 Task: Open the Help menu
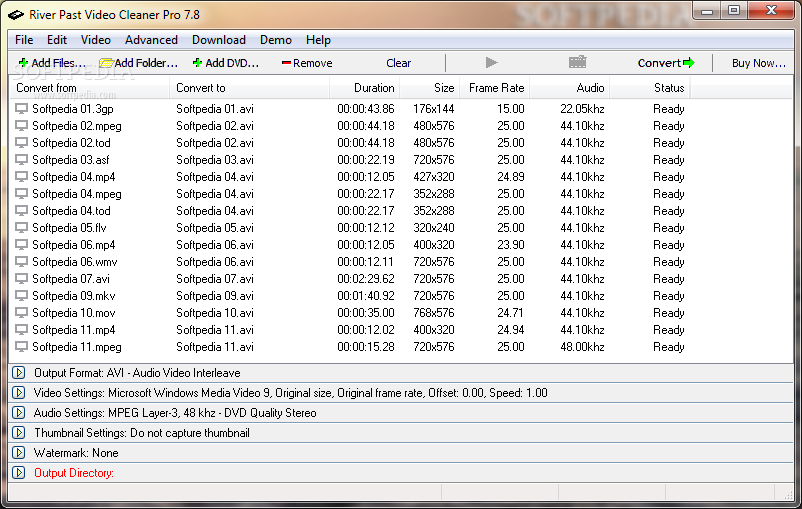coord(318,40)
